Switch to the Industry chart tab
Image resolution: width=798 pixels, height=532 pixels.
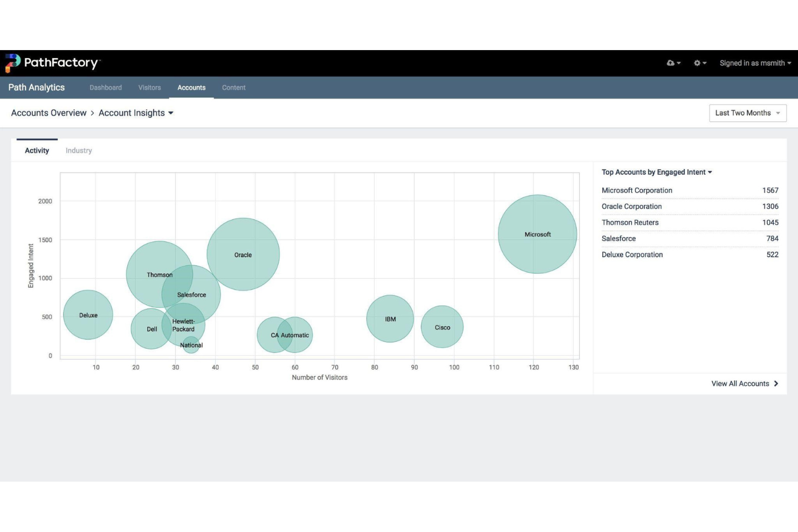coord(79,150)
